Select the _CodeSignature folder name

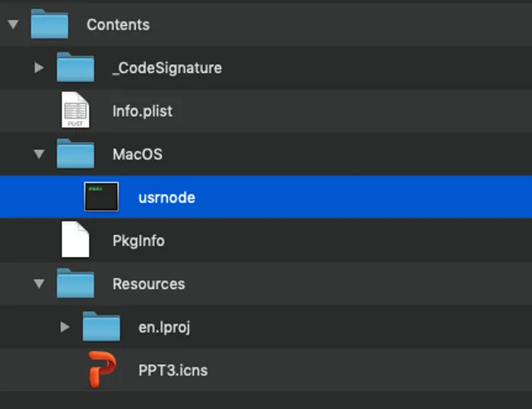(167, 68)
